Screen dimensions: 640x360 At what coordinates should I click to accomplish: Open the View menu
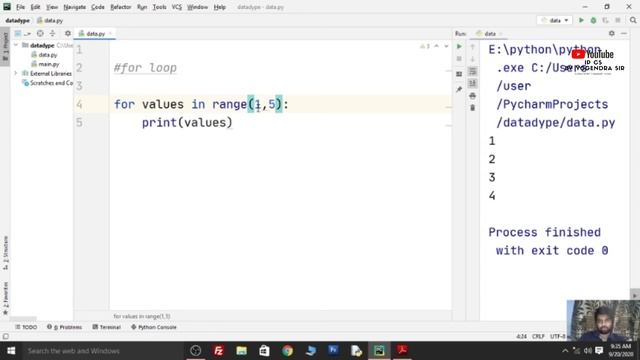pyautogui.click(x=52, y=7)
